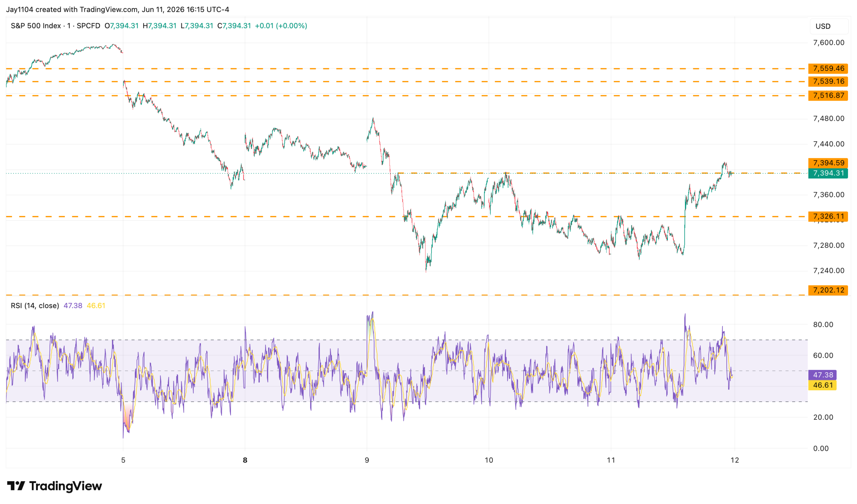
Task: Click the 7,280.00 price axis tick
Action: tap(829, 245)
